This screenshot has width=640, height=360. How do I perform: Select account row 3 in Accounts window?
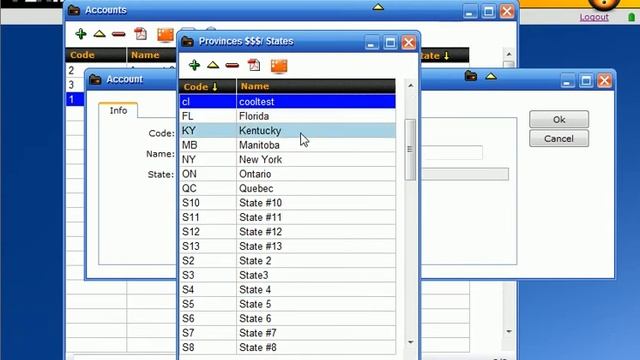pyautogui.click(x=75, y=85)
